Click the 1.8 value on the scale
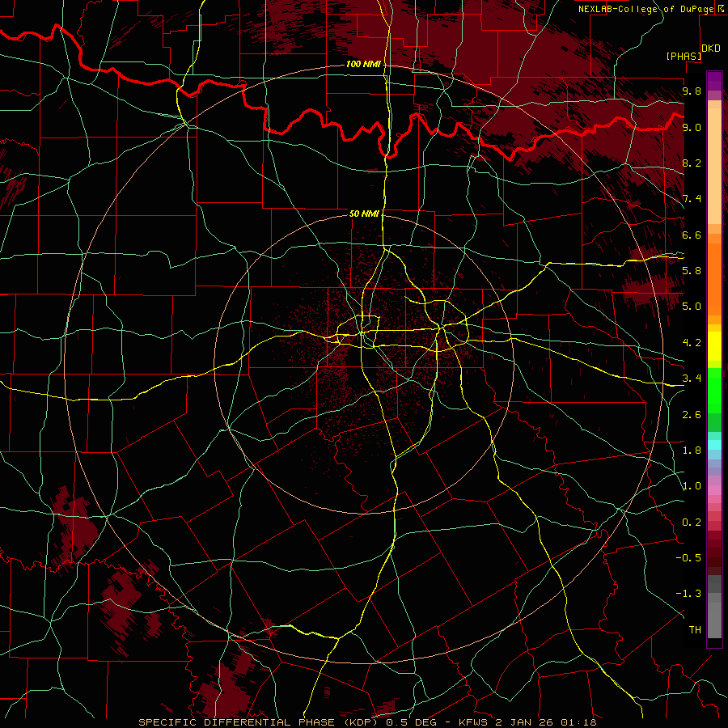Screen dimensions: 728x728 (x=692, y=451)
